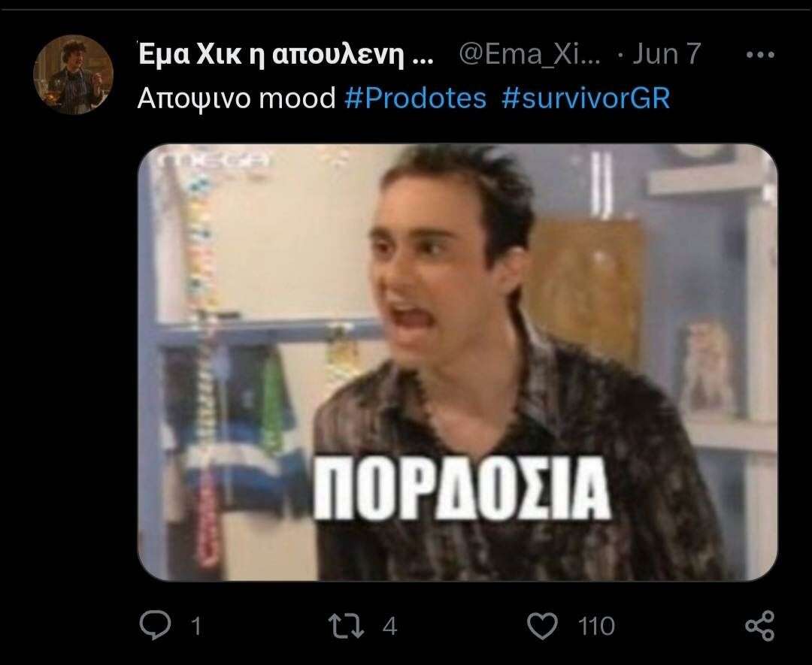The width and height of the screenshot is (812, 665).
Task: Open the #Prodotes hashtag
Action: click(x=415, y=98)
